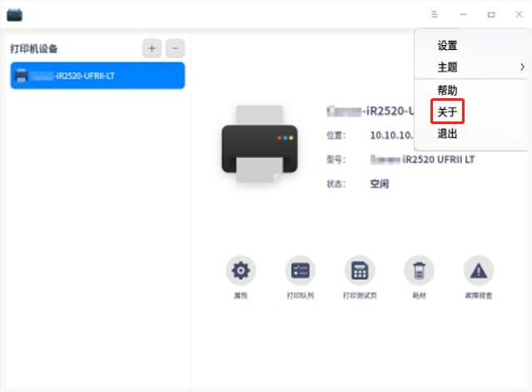The height and width of the screenshot is (392, 532).
Task: Click the large printer illustration image
Action: pos(260,144)
